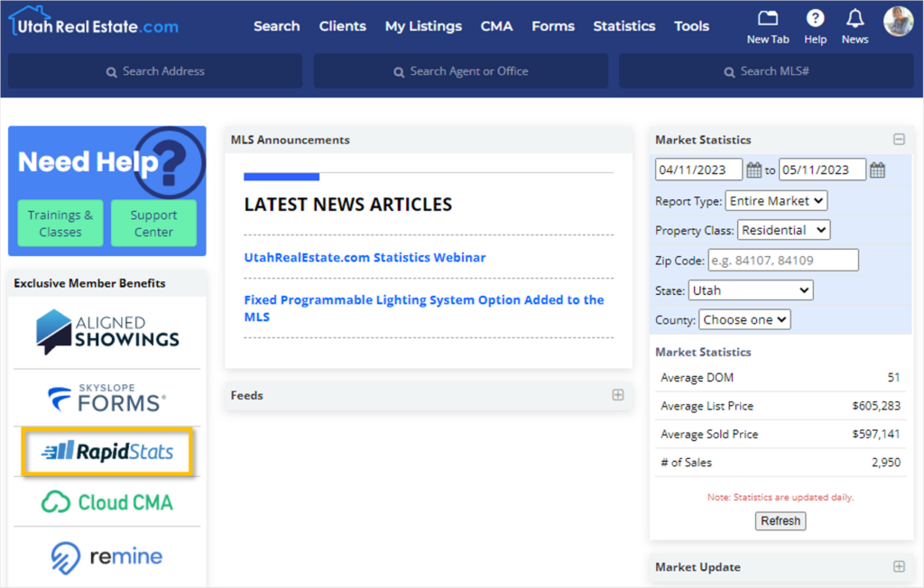The height and width of the screenshot is (588, 924).
Task: Click the Zip Code input field
Action: click(783, 261)
